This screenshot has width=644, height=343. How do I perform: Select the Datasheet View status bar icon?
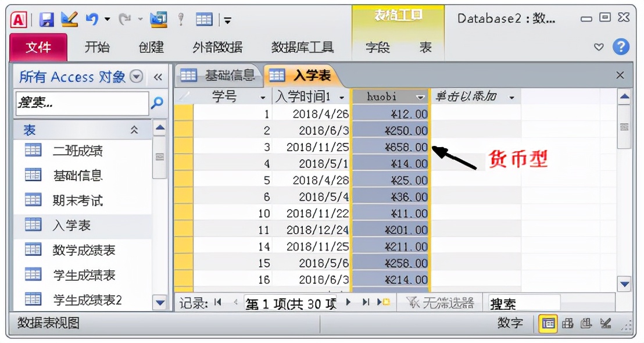[548, 324]
